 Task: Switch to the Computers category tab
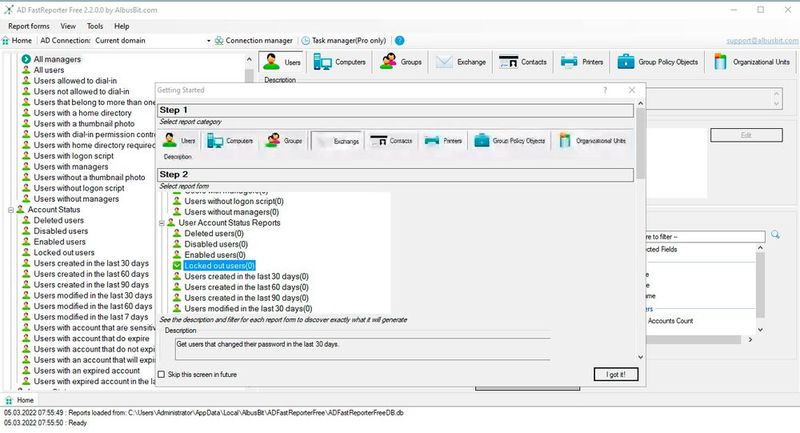[340, 62]
